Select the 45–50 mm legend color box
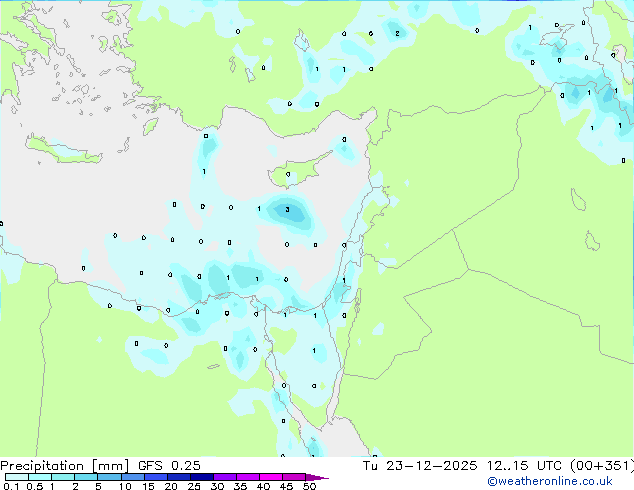This screenshot has height=490, width=634. (294, 477)
